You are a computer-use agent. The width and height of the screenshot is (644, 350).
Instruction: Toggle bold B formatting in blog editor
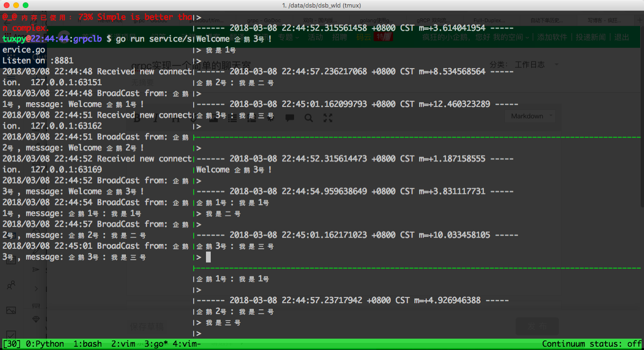click(x=138, y=118)
